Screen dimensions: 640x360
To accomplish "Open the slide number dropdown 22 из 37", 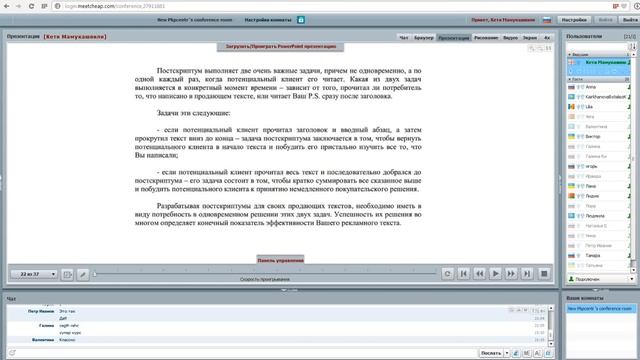I will pyautogui.click(x=33, y=274).
